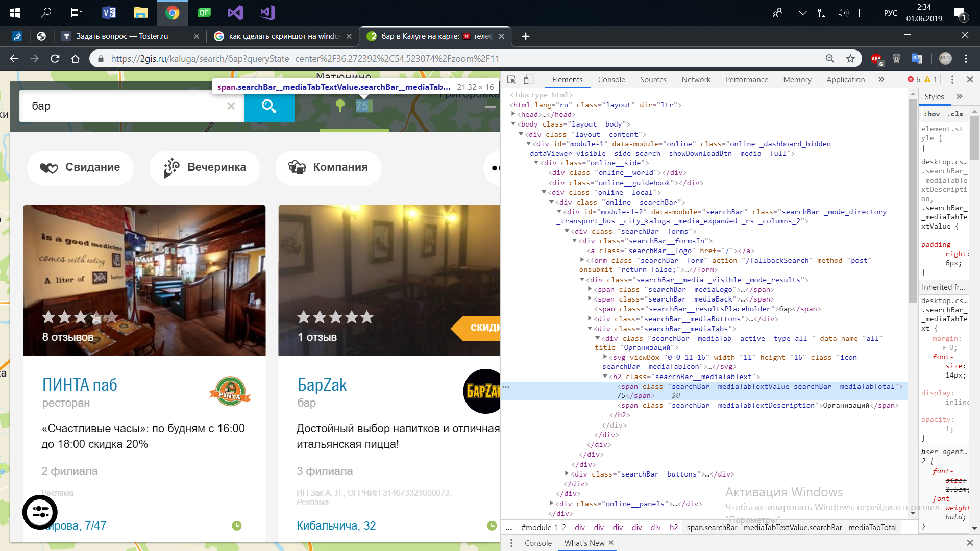
Task: Close the What's New drawer tab
Action: [611, 543]
